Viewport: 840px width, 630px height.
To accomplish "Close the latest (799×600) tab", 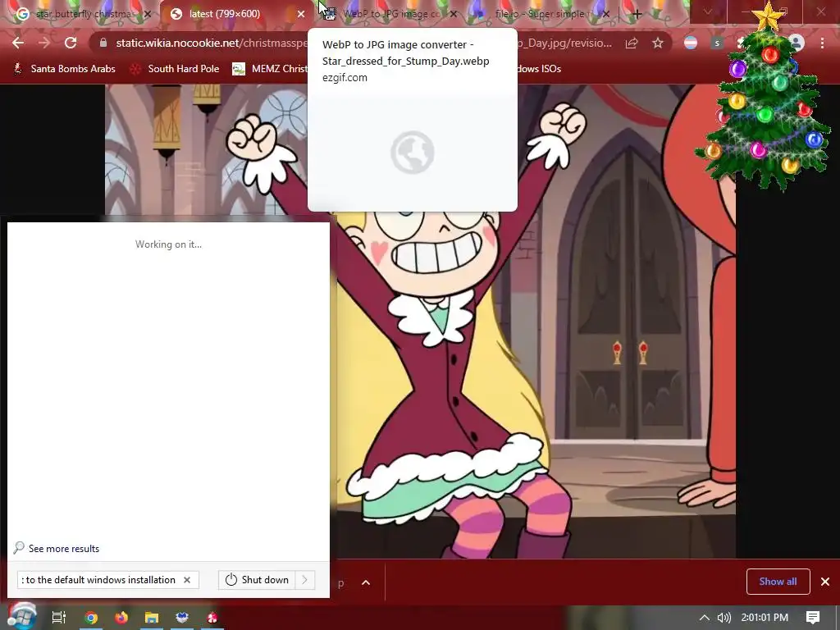I will coord(301,14).
